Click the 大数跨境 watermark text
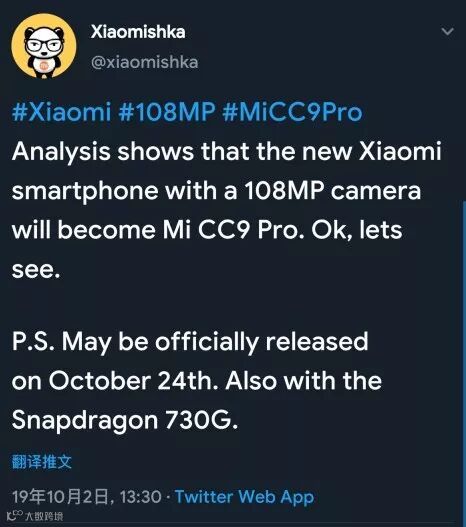Viewport: 466px width, 527px height. 44,516
